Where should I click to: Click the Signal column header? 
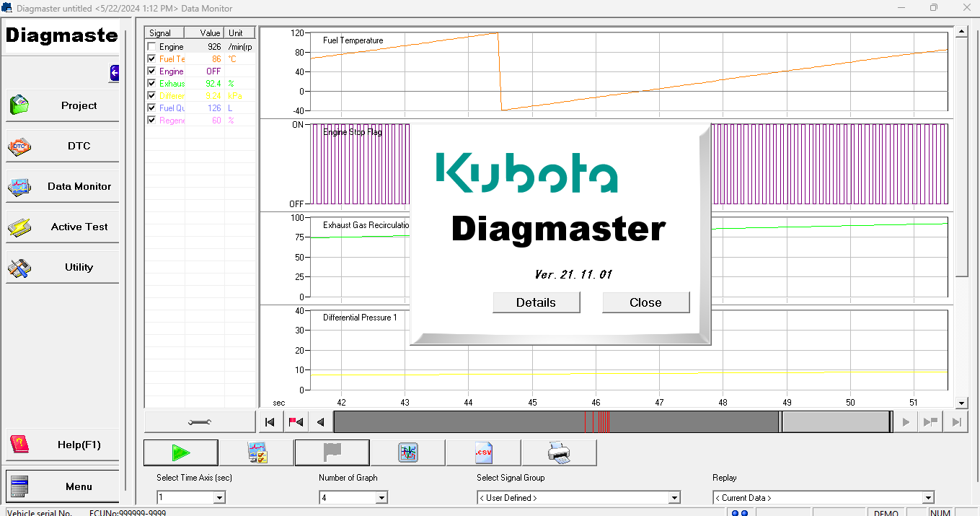165,33
